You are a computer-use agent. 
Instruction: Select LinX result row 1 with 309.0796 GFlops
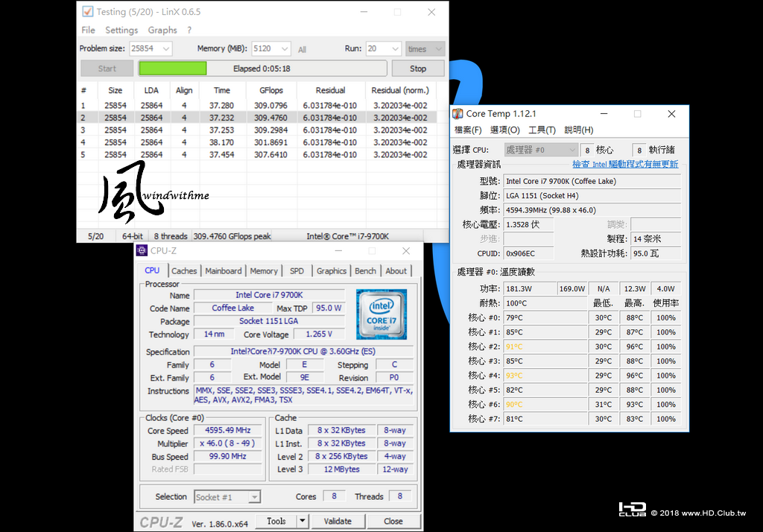(x=256, y=106)
